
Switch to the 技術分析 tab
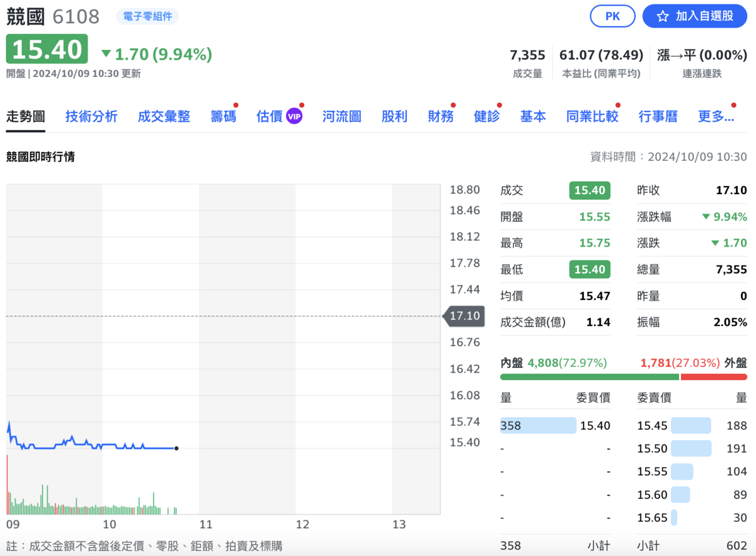[91, 116]
